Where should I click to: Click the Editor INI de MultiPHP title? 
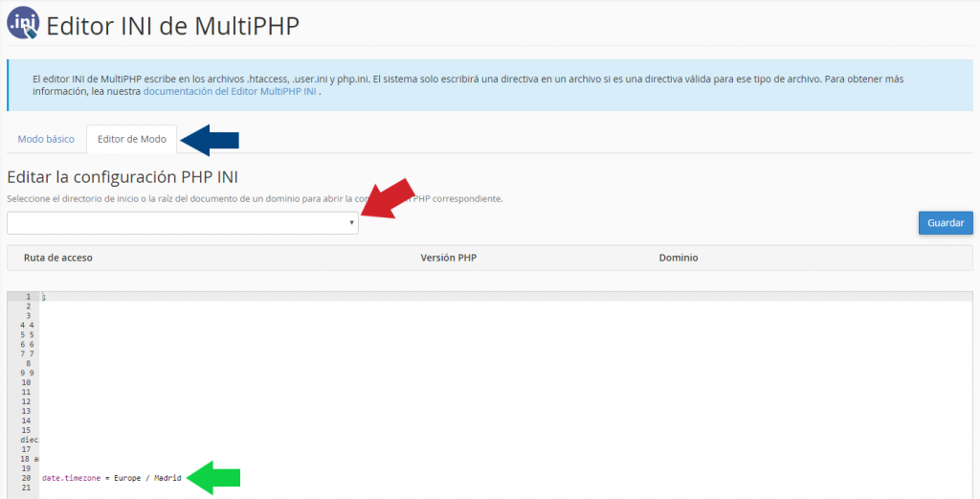[173, 26]
